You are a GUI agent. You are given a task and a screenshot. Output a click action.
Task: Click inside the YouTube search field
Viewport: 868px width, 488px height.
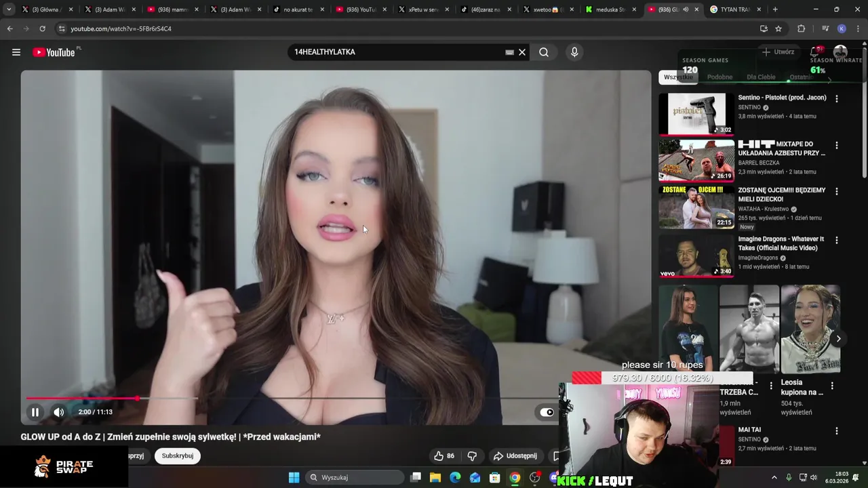397,52
